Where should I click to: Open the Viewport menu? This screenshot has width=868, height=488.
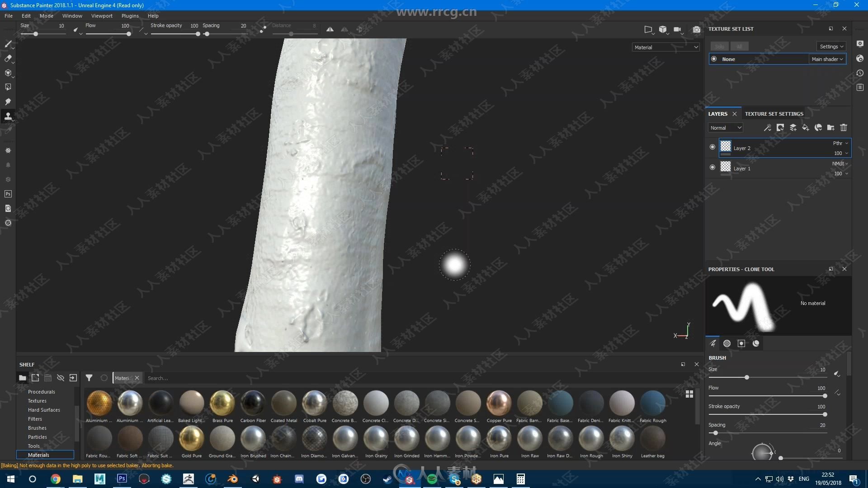click(102, 15)
